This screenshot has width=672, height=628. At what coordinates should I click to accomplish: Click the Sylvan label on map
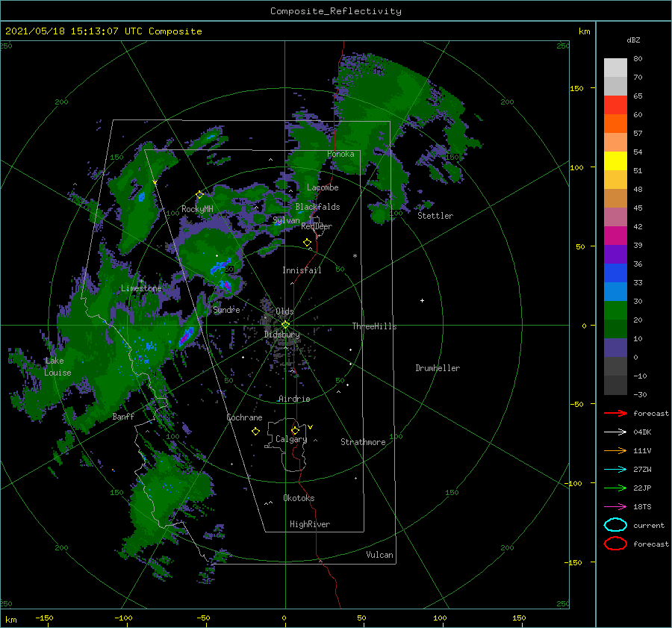286,220
